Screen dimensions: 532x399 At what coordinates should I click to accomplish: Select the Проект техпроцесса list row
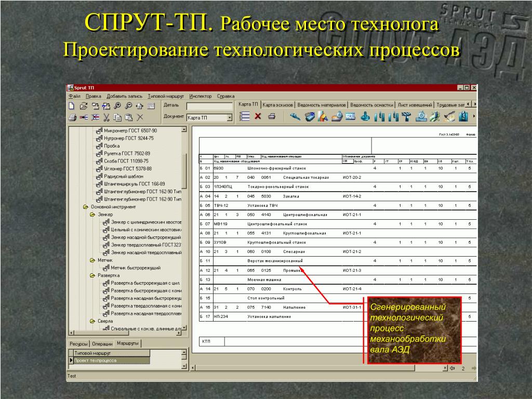point(112,361)
